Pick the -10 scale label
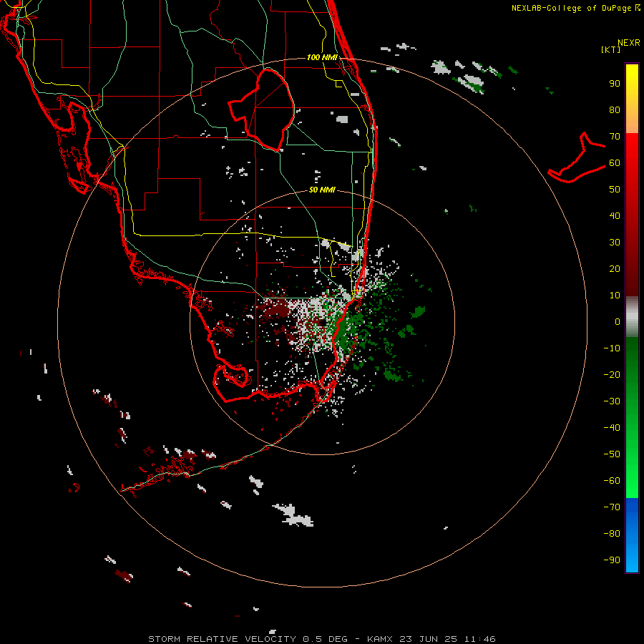The image size is (644, 644). click(x=612, y=348)
